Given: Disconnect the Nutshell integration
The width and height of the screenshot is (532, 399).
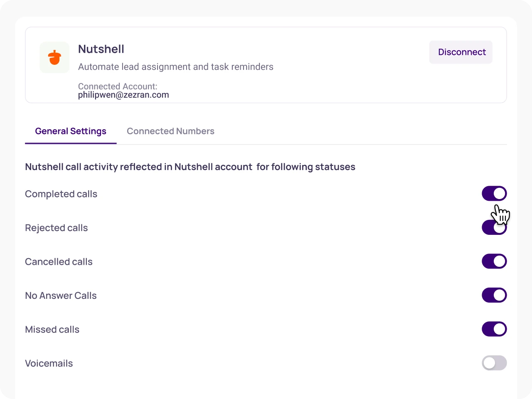Looking at the screenshot, I should (x=461, y=52).
